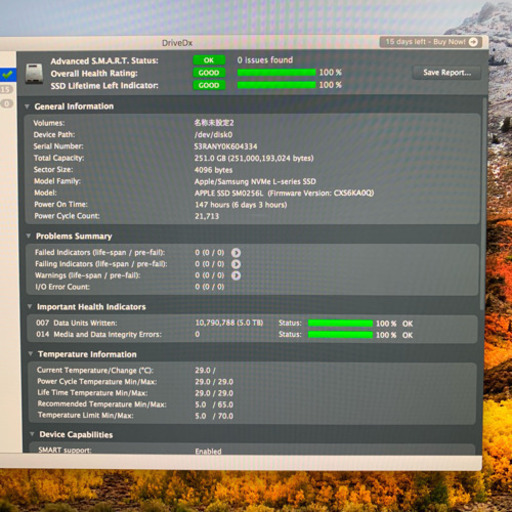Image resolution: width=512 pixels, height=512 pixels.
Task: Click the DriveDx window title
Action: point(177,43)
